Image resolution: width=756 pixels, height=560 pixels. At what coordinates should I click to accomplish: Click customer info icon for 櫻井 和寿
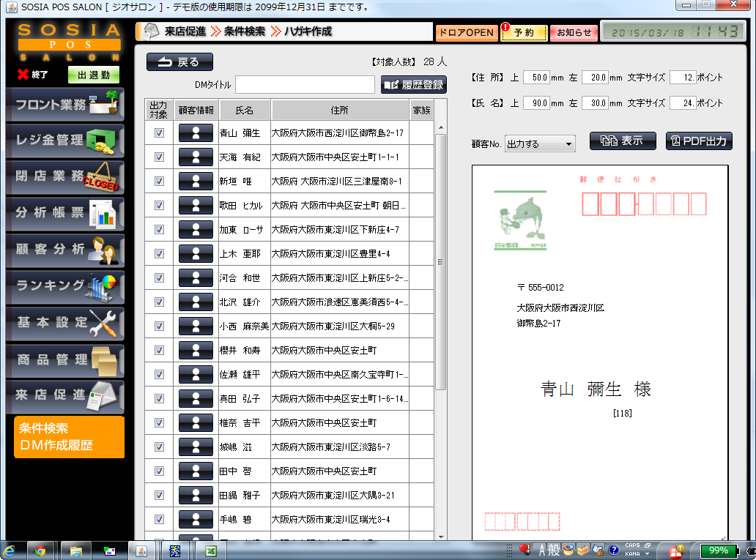[x=196, y=351]
